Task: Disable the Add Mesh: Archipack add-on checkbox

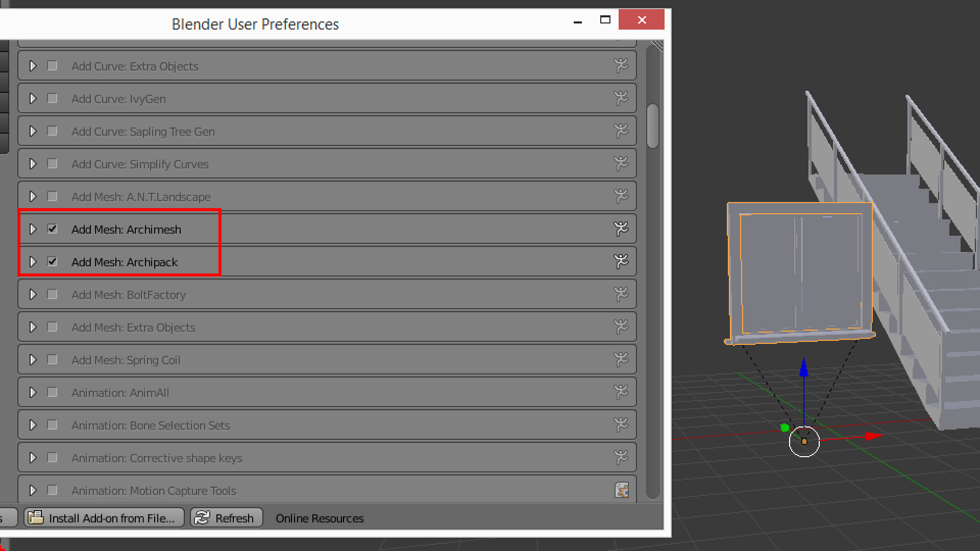Action: coord(52,262)
